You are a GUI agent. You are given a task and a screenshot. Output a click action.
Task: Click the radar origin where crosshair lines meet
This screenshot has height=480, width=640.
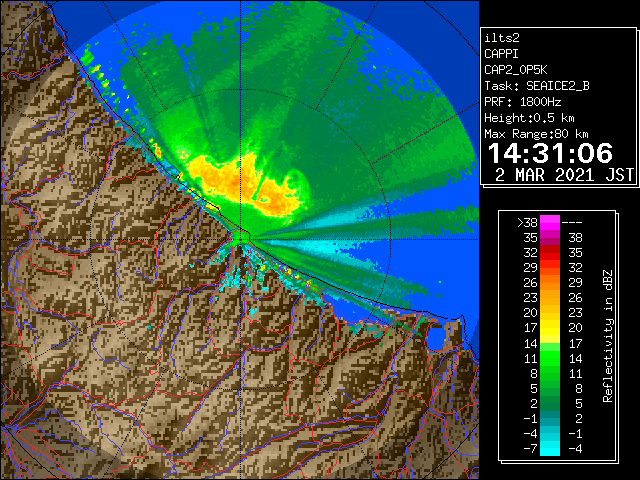tap(241, 239)
